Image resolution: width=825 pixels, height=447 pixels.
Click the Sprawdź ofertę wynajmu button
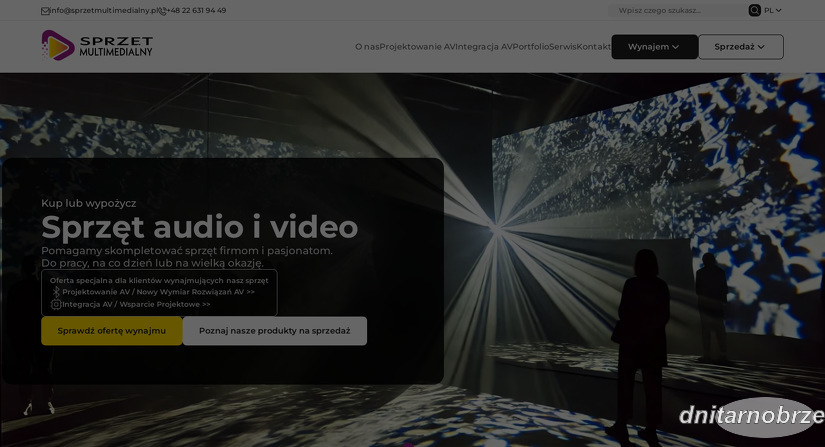(x=111, y=331)
